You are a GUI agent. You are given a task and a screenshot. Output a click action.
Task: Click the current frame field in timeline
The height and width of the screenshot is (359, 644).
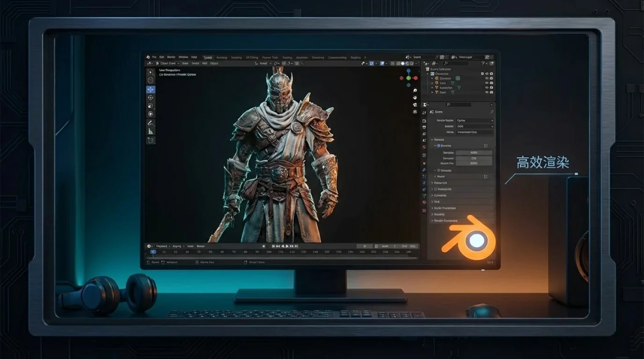point(365,246)
